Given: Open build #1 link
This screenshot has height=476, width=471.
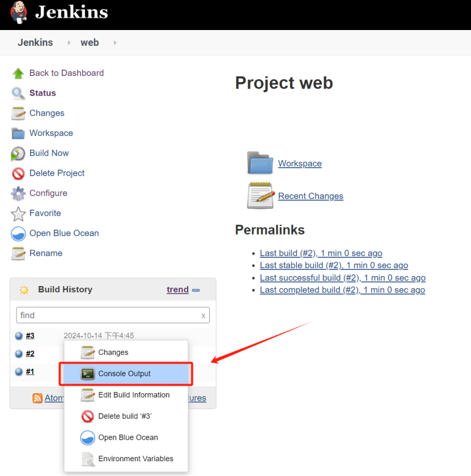Looking at the screenshot, I should 30,372.
